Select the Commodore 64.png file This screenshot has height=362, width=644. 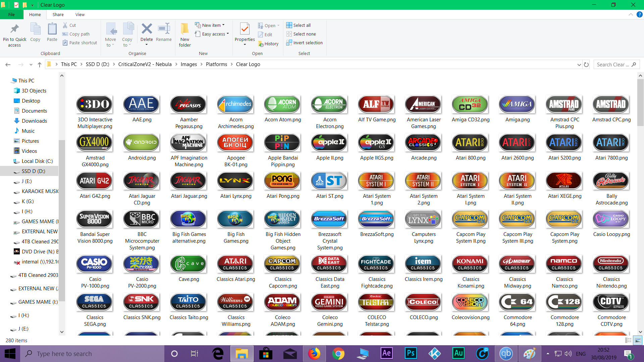pyautogui.click(x=518, y=310)
